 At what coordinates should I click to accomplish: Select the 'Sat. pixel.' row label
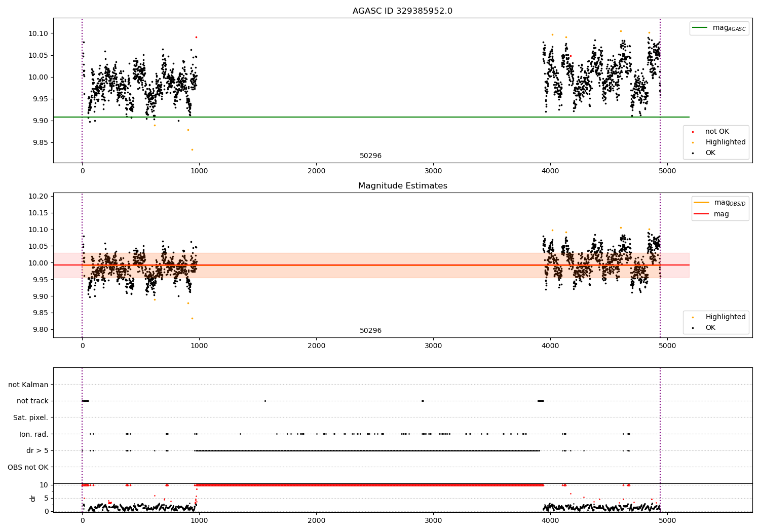coord(31,418)
